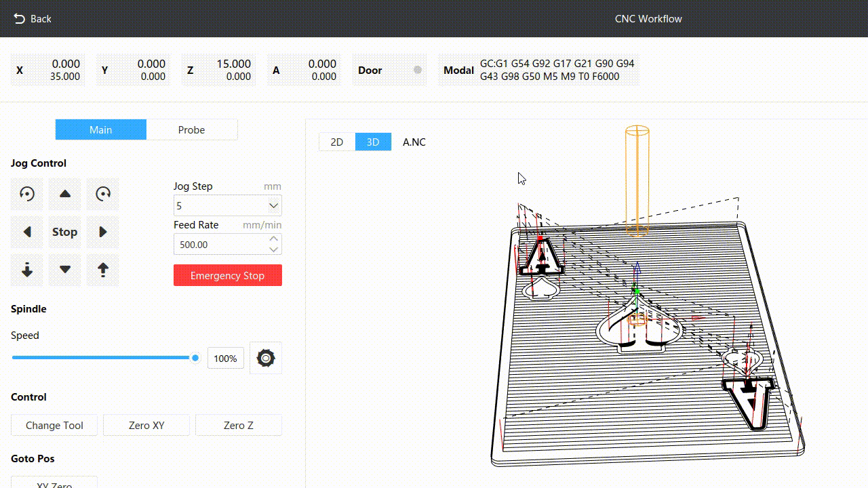Click the rotate clockwise jog icon
Viewport: 868px width, 488px height.
coord(103,194)
